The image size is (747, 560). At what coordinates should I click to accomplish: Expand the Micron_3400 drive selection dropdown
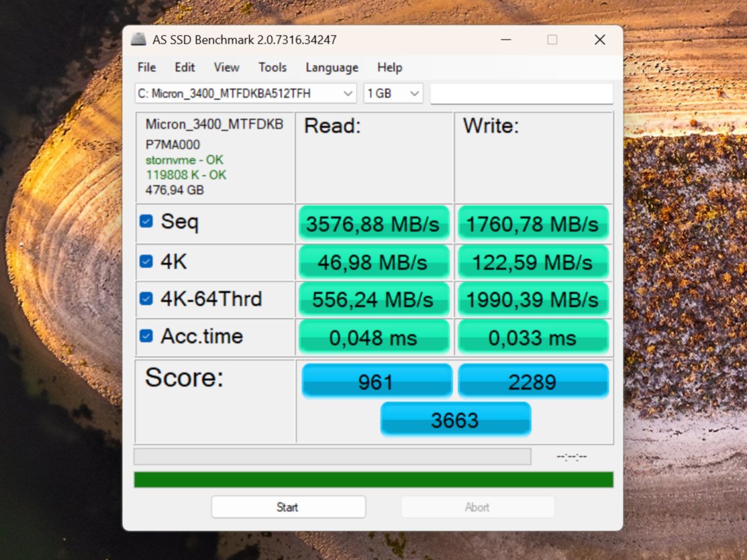tap(246, 94)
